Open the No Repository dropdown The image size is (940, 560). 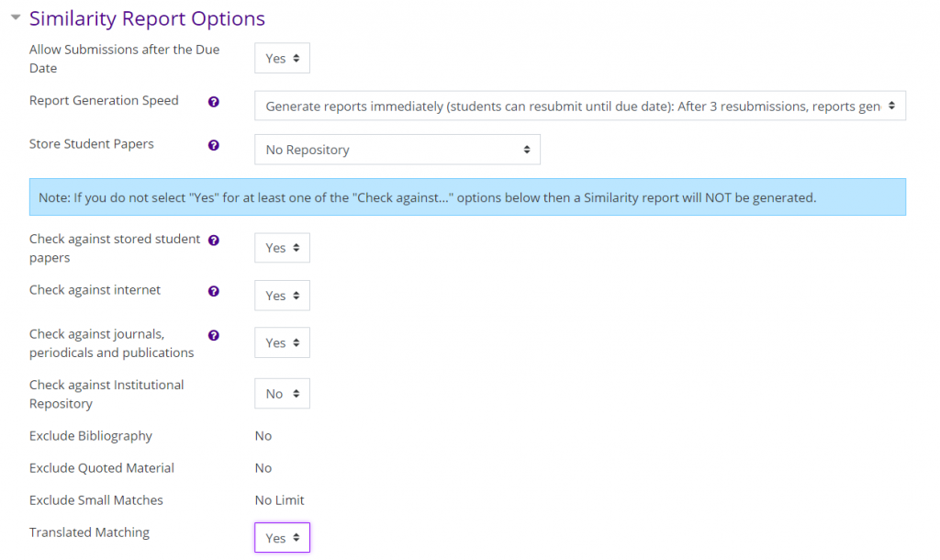(x=397, y=150)
